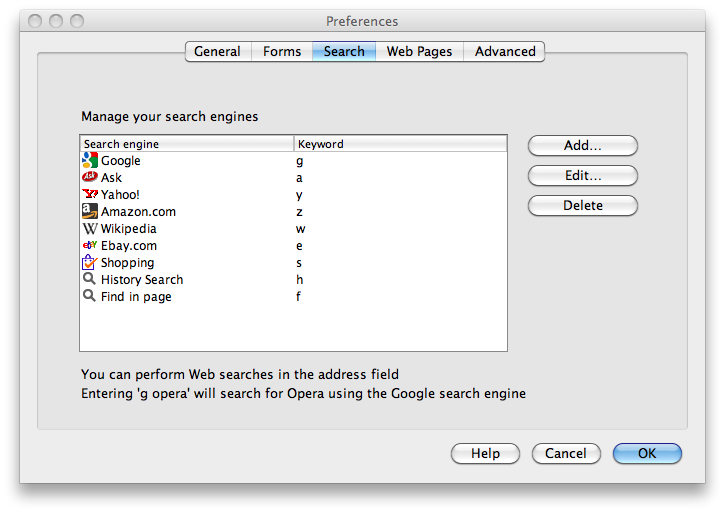Go to the Web Pages tab

coord(419,51)
